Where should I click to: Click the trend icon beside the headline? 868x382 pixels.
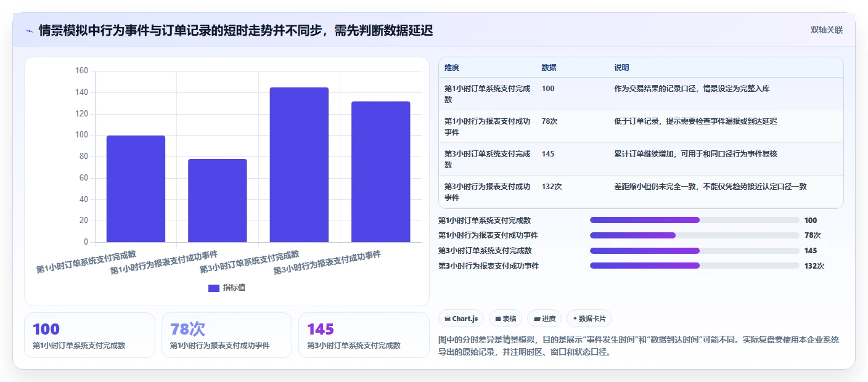29,31
